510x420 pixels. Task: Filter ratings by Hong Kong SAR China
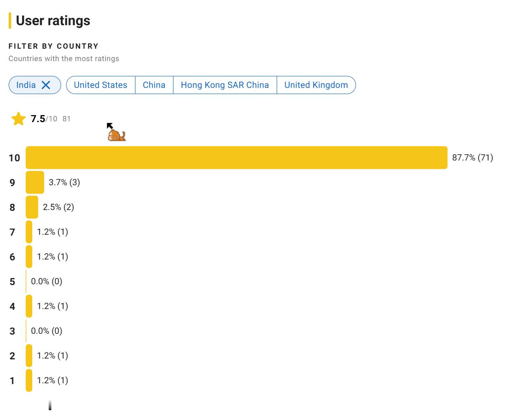[x=225, y=85]
